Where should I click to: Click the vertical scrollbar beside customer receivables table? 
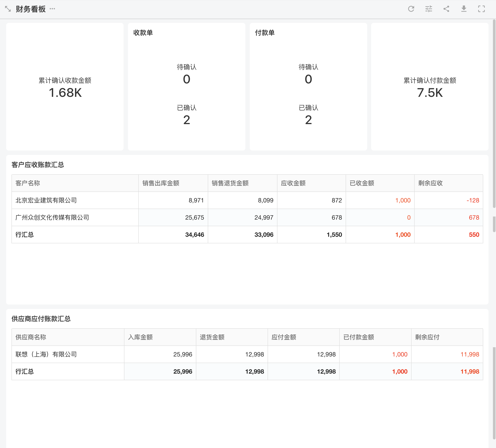pos(494,224)
